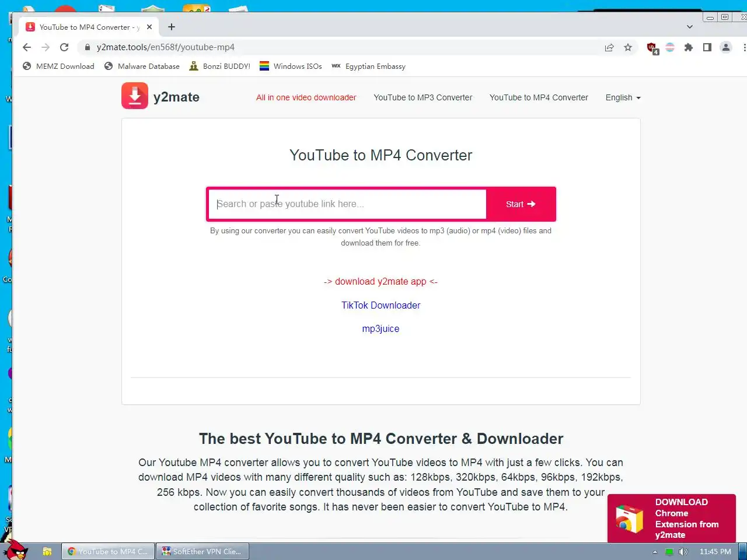Open the volume speaker tray icon
Screen dimensions: 747x560
click(683, 552)
